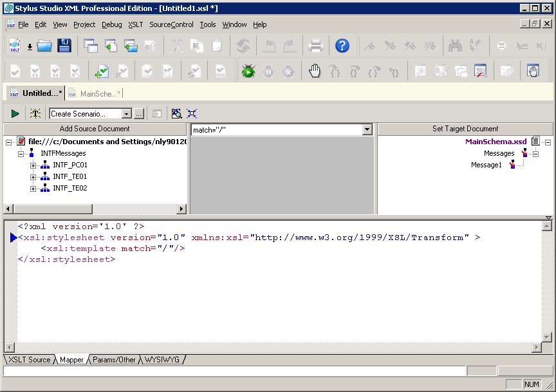The image size is (556, 392).
Task: Open the match template dropdown arrow
Action: click(367, 130)
